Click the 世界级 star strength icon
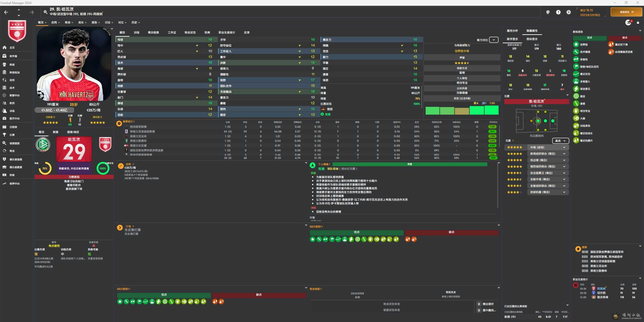Screen dimensions: 644x322 pos(576,44)
